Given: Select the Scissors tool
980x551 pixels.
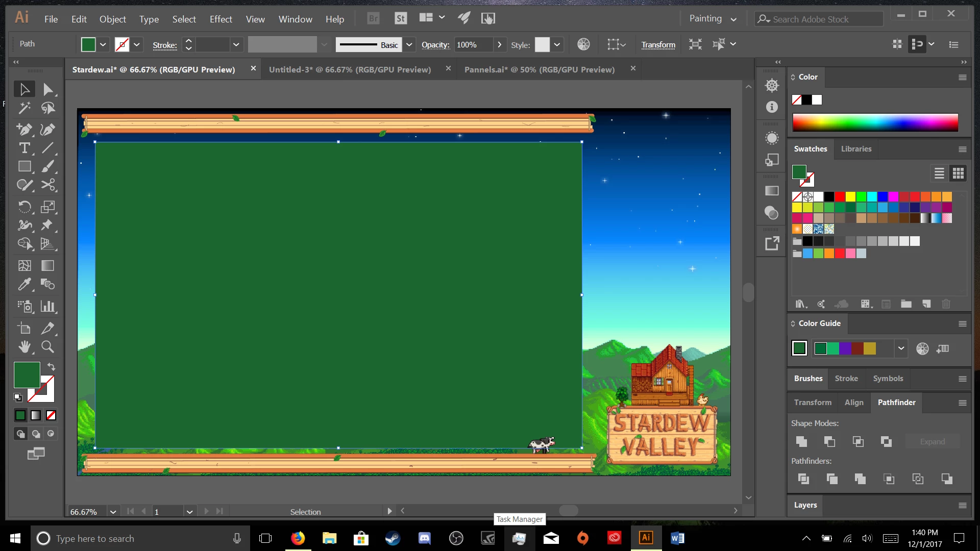Looking at the screenshot, I should click(x=47, y=185).
